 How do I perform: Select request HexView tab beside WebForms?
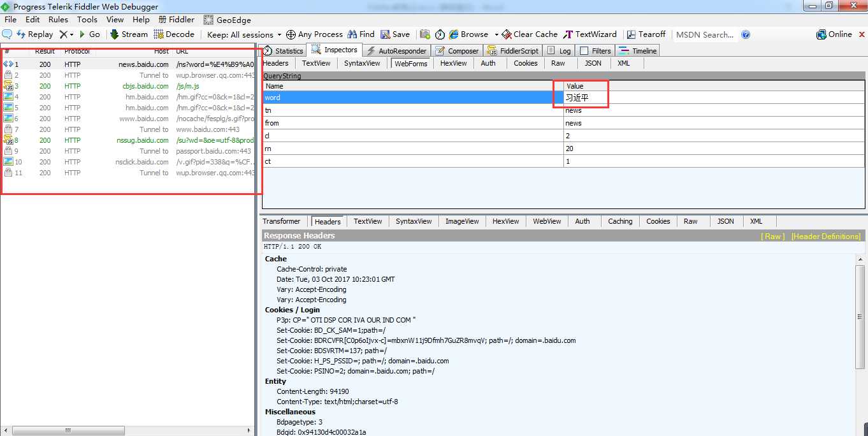[x=453, y=63]
